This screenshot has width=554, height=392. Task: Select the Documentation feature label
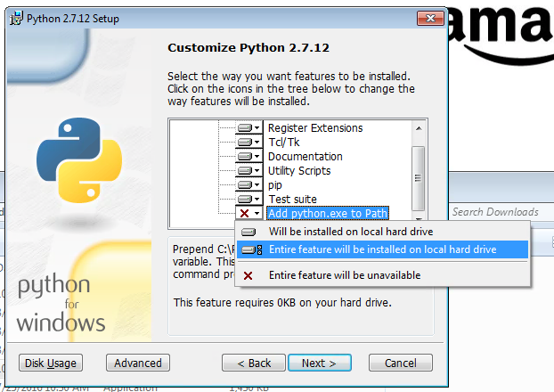[306, 157]
